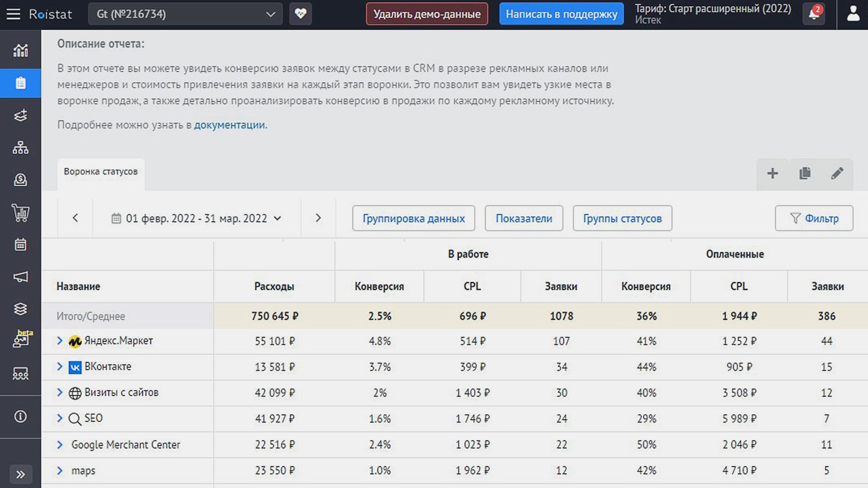Open the документации link
The width and height of the screenshot is (868, 488).
(229, 125)
